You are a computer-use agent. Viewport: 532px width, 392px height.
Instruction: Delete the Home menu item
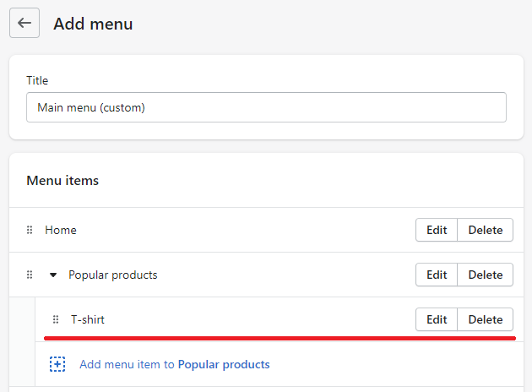pyautogui.click(x=486, y=230)
